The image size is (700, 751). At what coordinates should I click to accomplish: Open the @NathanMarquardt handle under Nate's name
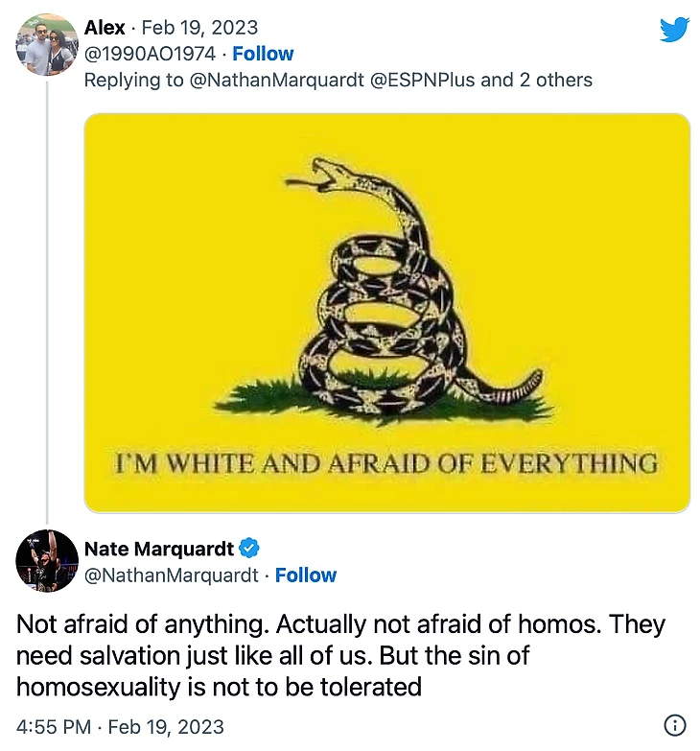[x=172, y=575]
